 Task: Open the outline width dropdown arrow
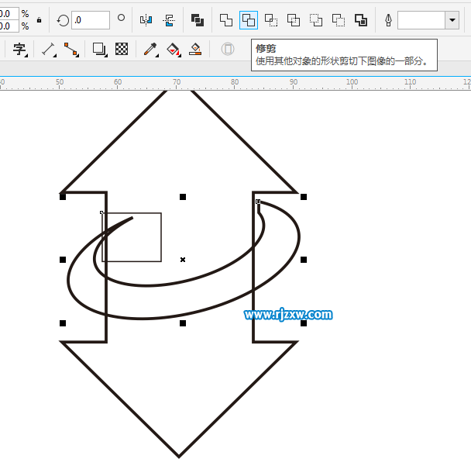point(452,20)
